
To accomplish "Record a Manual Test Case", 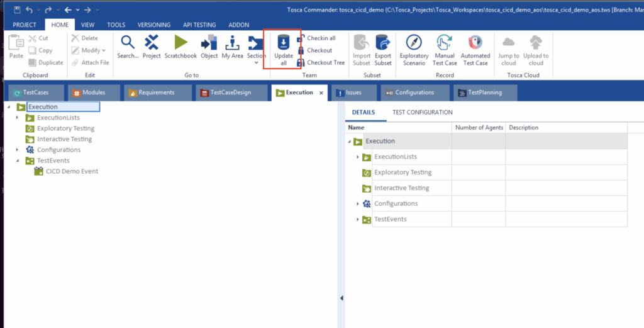I will 445,50.
